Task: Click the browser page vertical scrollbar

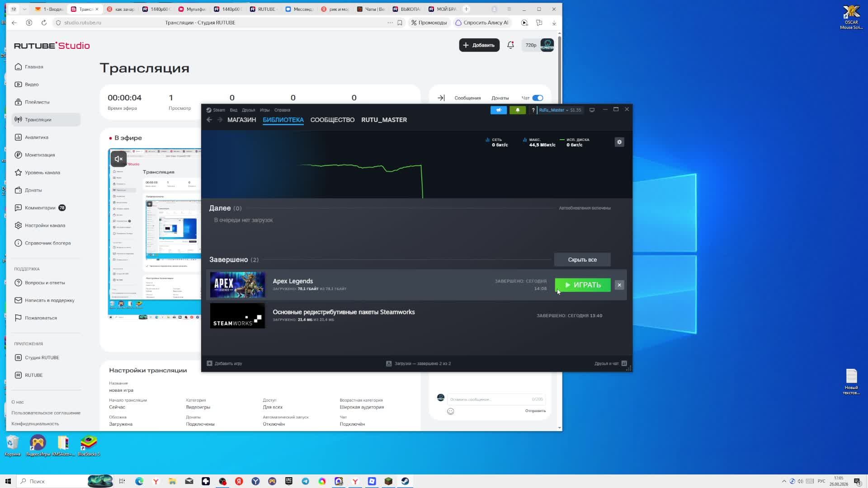Action: [x=560, y=230]
